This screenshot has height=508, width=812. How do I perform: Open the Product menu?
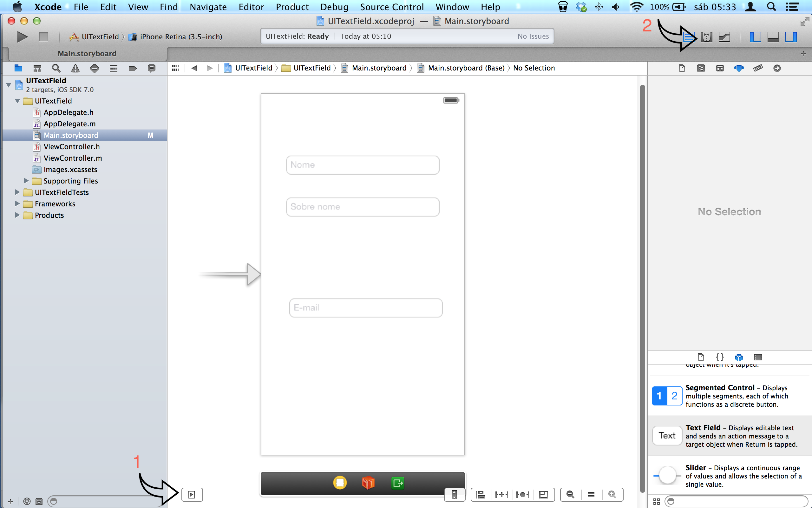click(x=292, y=7)
